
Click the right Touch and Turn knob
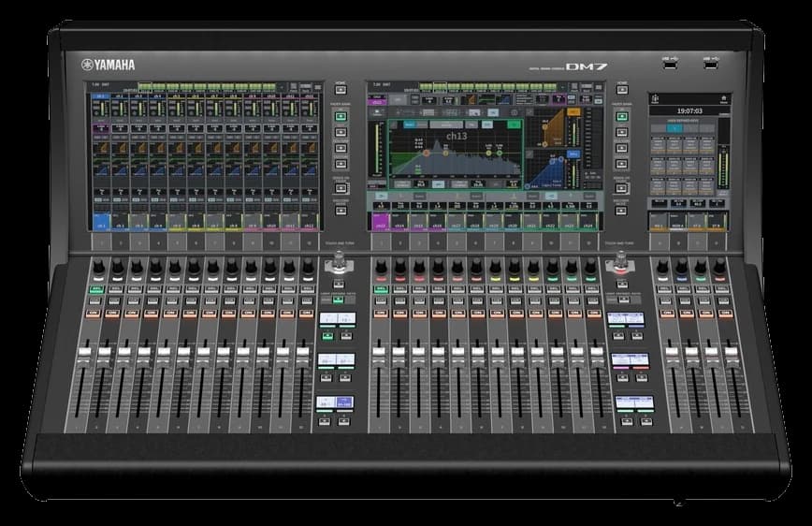tap(620, 262)
